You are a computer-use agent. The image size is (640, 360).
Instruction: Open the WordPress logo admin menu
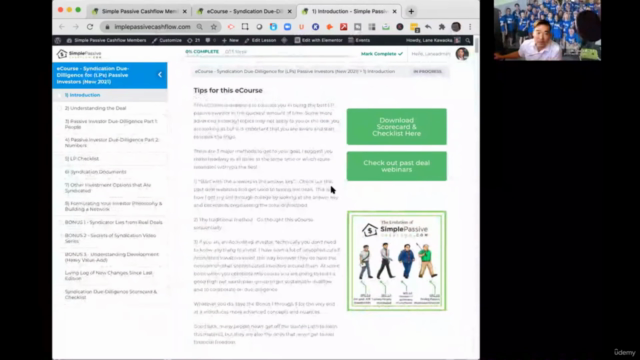(x=58, y=40)
